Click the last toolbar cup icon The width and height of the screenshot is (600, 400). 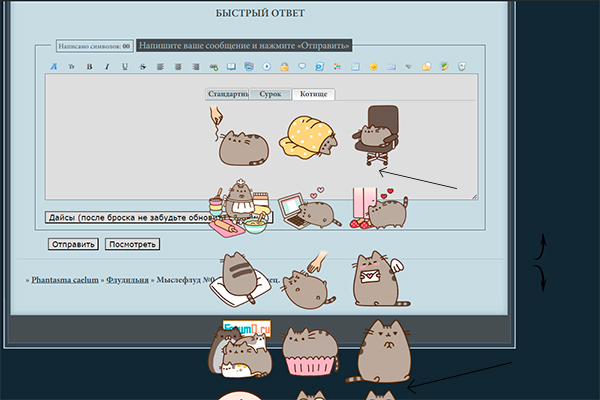[462, 67]
